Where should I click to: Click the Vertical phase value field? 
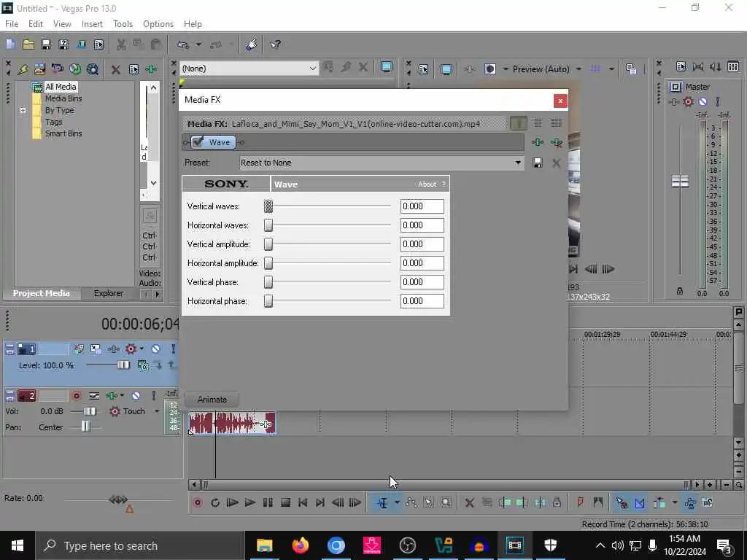click(x=422, y=282)
